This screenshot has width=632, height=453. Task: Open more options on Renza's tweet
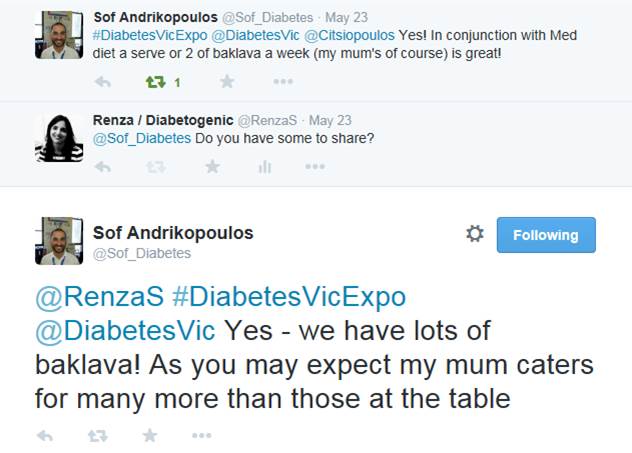click(x=315, y=167)
